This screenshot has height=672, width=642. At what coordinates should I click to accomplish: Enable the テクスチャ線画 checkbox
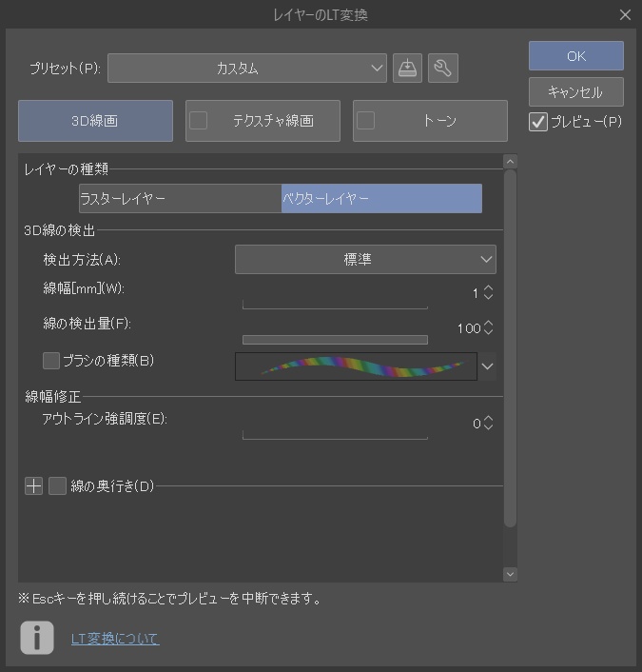(x=198, y=121)
